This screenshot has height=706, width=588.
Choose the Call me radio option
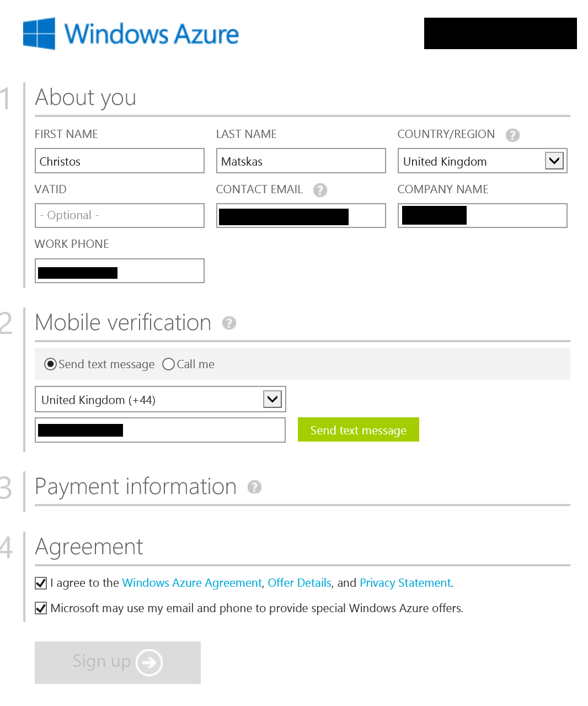coord(169,364)
